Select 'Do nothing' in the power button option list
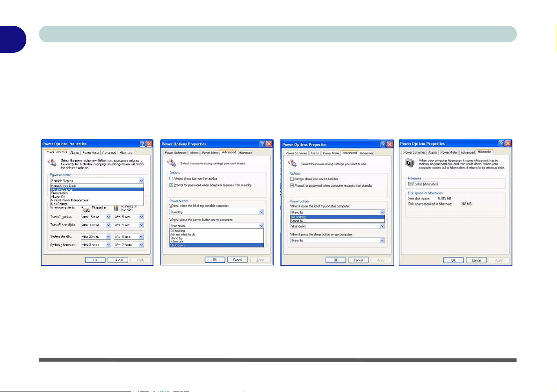This screenshot has height=392, width=557. 217,231
